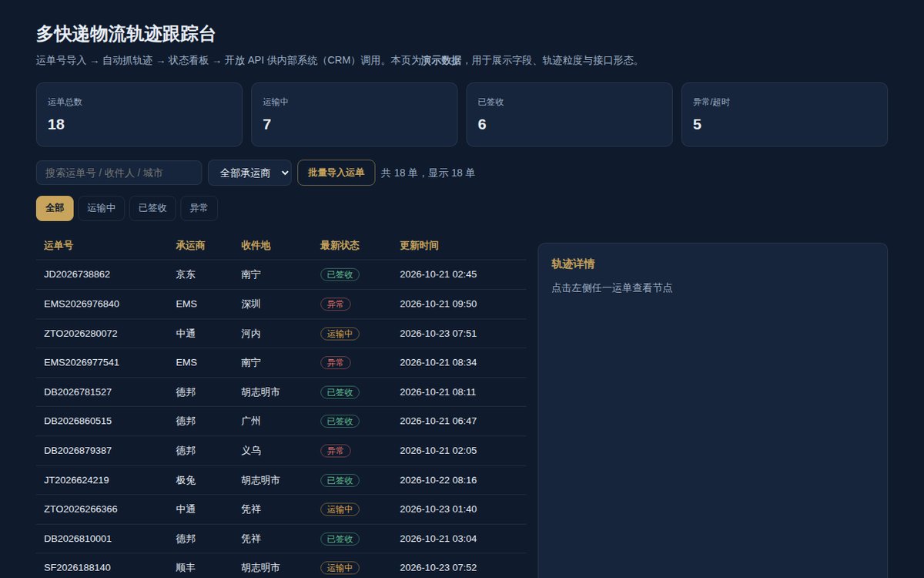The height and width of the screenshot is (578, 924).
Task: Open the 全部承运商 carrier dropdown
Action: (x=249, y=173)
